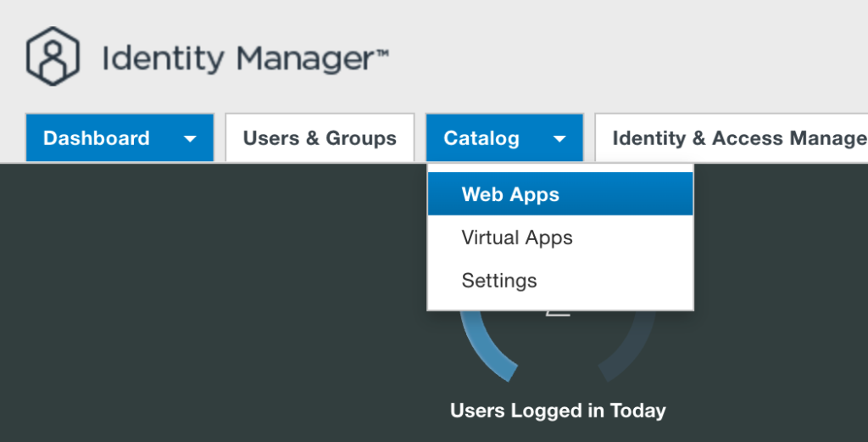
Task: Switch to the Users & Groups tab
Action: tap(320, 138)
